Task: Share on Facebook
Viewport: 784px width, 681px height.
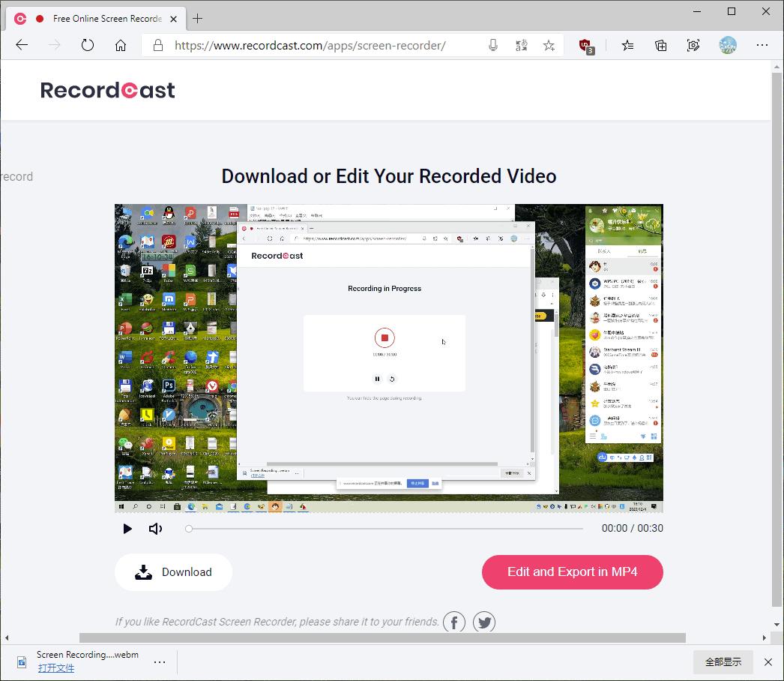Action: tap(454, 622)
